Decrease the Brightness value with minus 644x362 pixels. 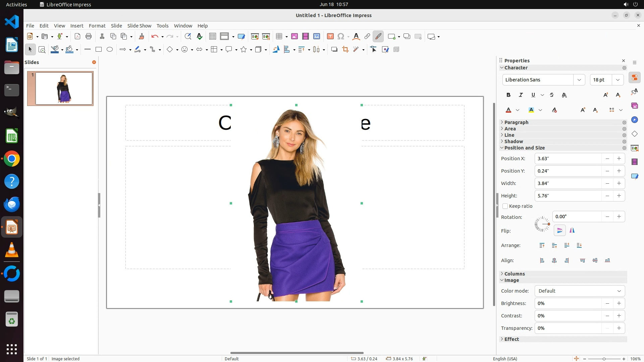click(x=607, y=303)
